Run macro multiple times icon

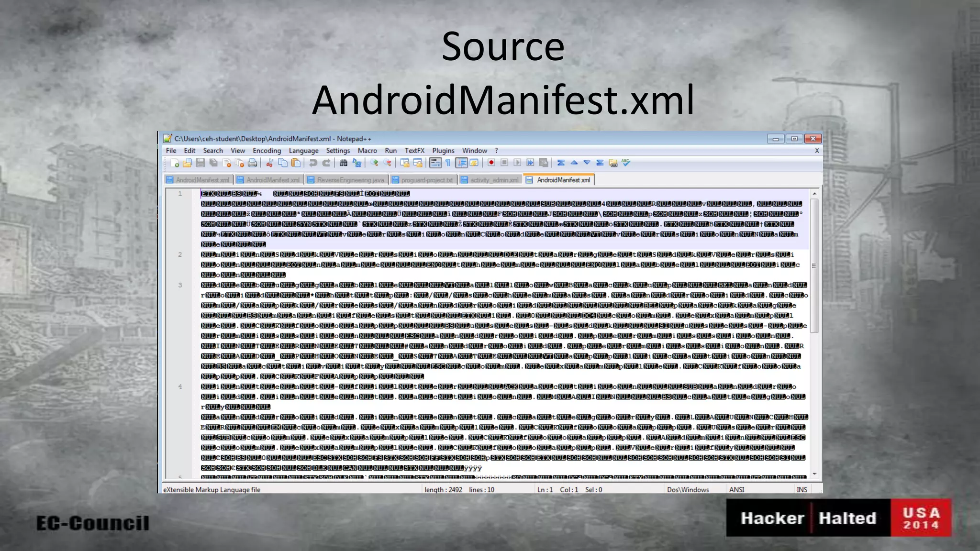click(530, 163)
